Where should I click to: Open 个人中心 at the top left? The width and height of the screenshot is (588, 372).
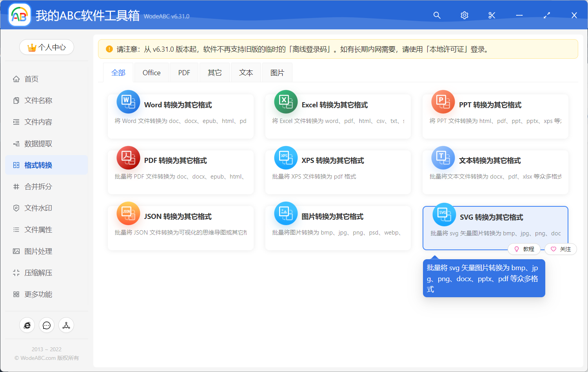click(x=46, y=47)
